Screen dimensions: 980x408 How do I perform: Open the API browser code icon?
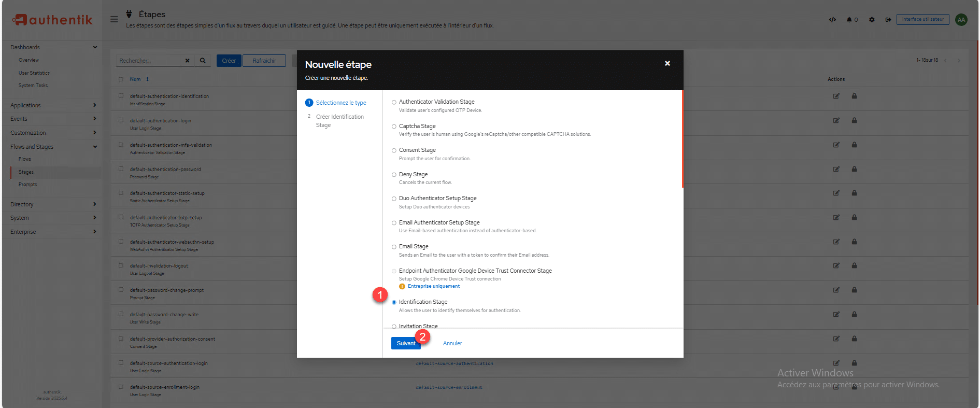[832, 20]
